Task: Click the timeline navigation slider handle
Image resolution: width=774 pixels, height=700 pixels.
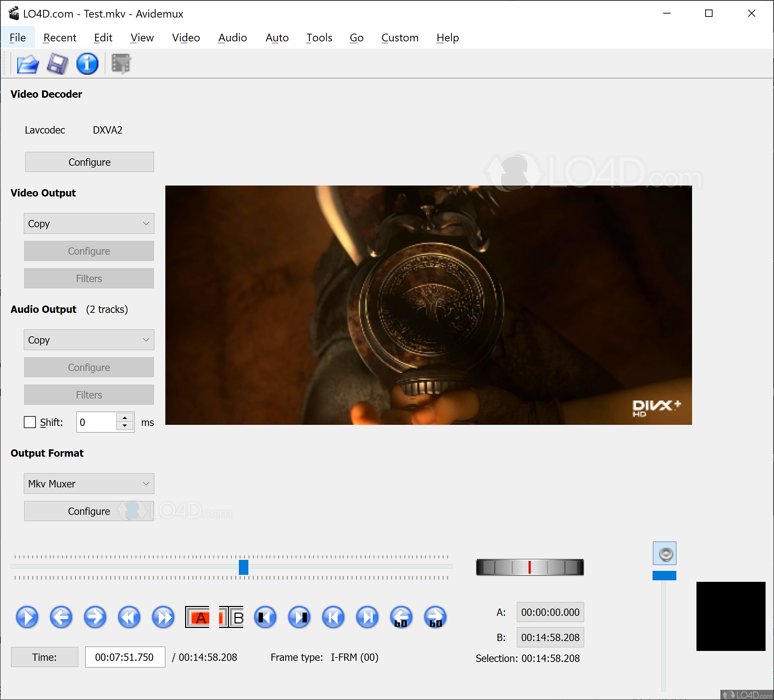Action: [243, 567]
